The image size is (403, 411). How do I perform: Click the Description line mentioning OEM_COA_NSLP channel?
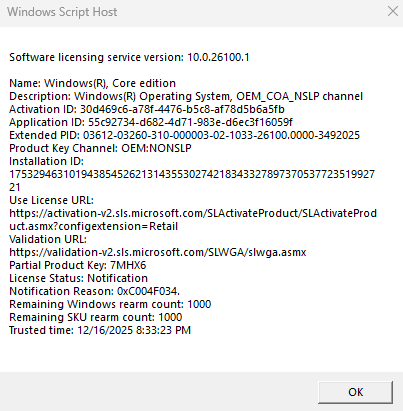(186, 96)
